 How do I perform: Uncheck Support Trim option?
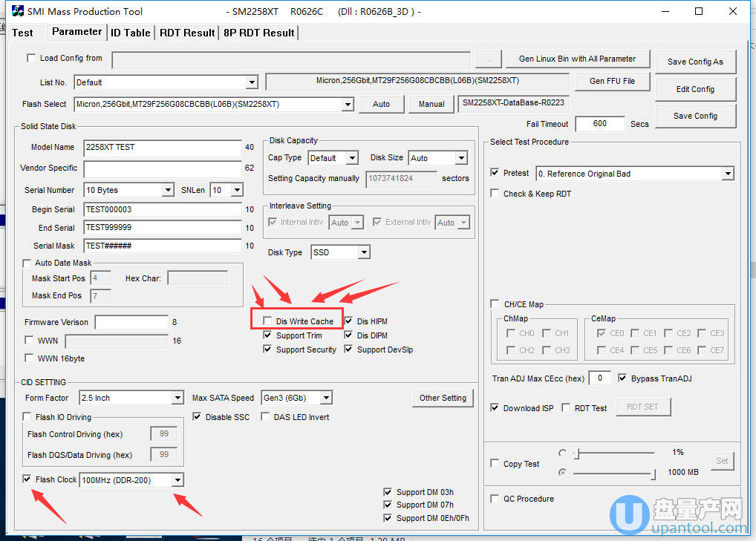(268, 335)
